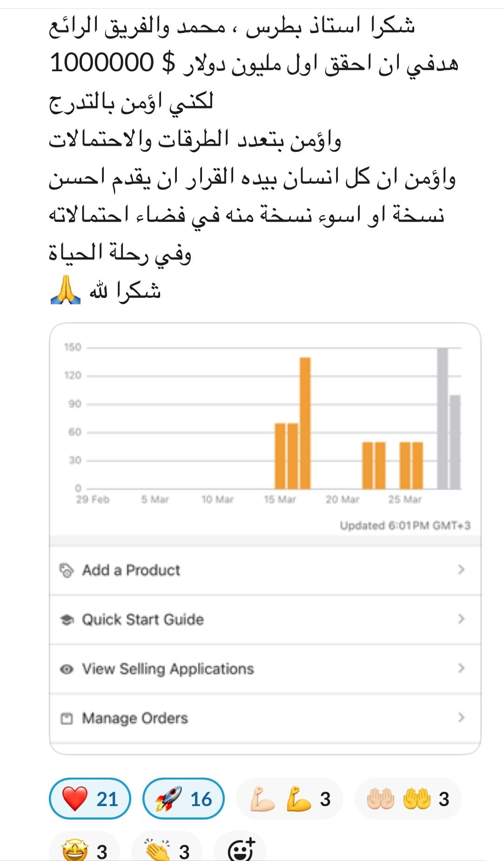Toggle the open palms reaction
Viewport: 504px width, 861px height.
(408, 799)
